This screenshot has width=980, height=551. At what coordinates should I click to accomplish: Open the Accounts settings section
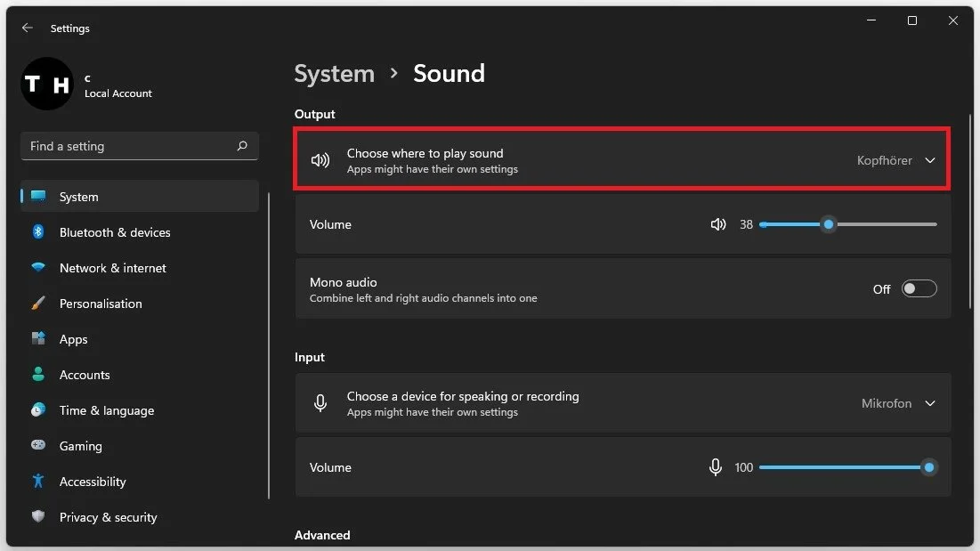coord(85,375)
